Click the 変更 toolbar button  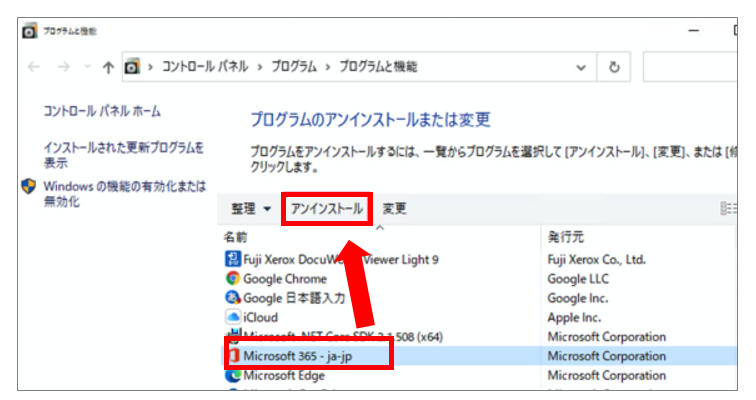pyautogui.click(x=394, y=209)
